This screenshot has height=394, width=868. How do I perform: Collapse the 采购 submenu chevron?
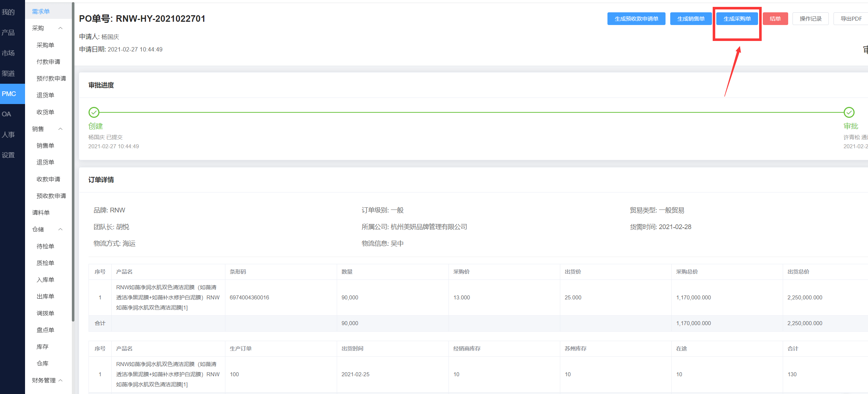[x=61, y=28]
